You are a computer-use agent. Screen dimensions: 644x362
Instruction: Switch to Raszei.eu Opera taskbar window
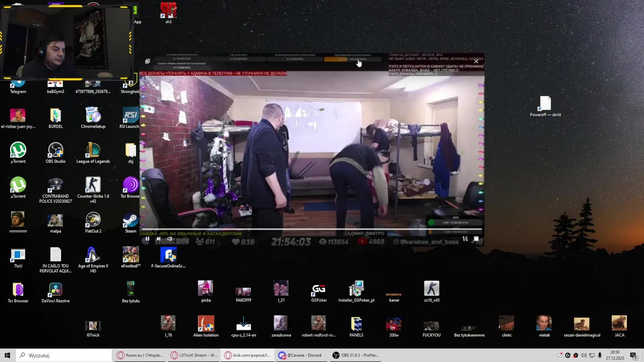click(140, 355)
